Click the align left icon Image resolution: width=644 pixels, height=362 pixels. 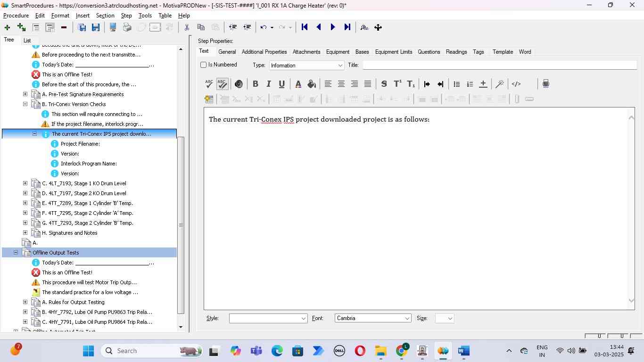point(328,84)
